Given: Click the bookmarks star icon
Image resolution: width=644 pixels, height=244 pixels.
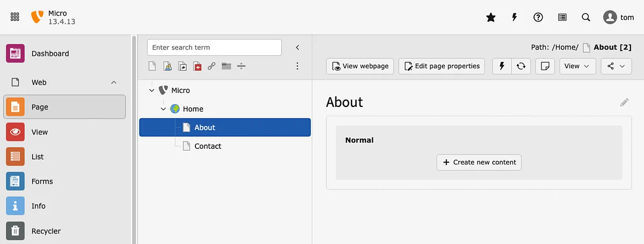Looking at the screenshot, I should coord(491,17).
